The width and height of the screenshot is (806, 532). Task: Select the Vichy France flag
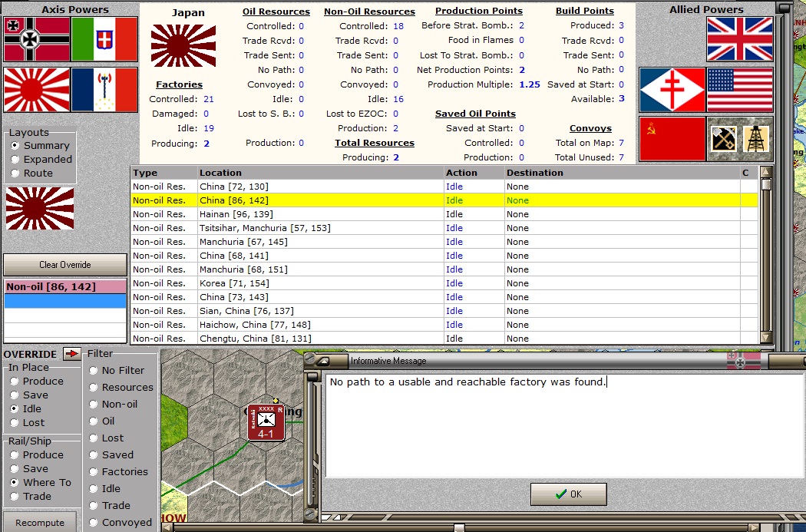point(104,90)
